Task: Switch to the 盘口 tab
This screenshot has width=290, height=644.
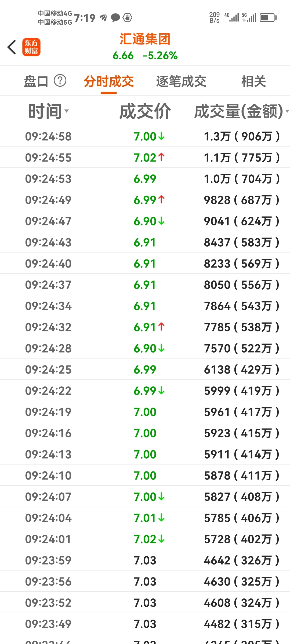Action: (36, 81)
